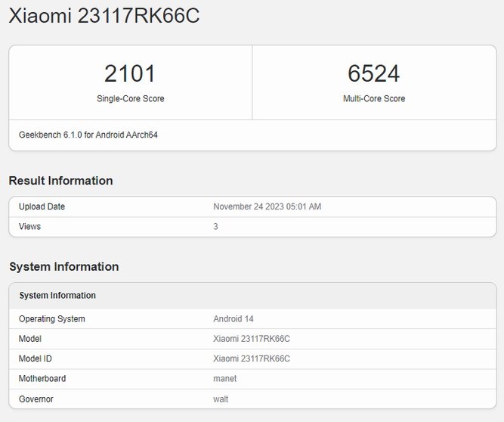Screen dimensions: 504x422
Task: Select the Android 14 value
Action: (233, 318)
